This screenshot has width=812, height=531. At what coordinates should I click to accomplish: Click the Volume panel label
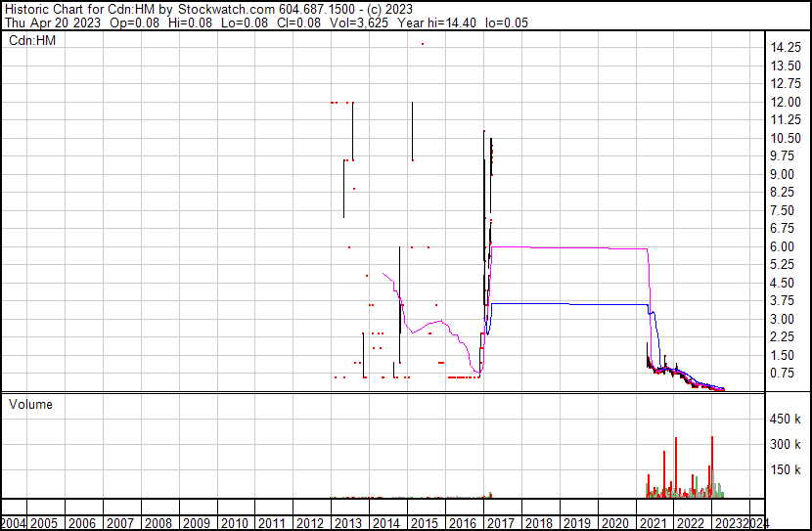pos(30,404)
